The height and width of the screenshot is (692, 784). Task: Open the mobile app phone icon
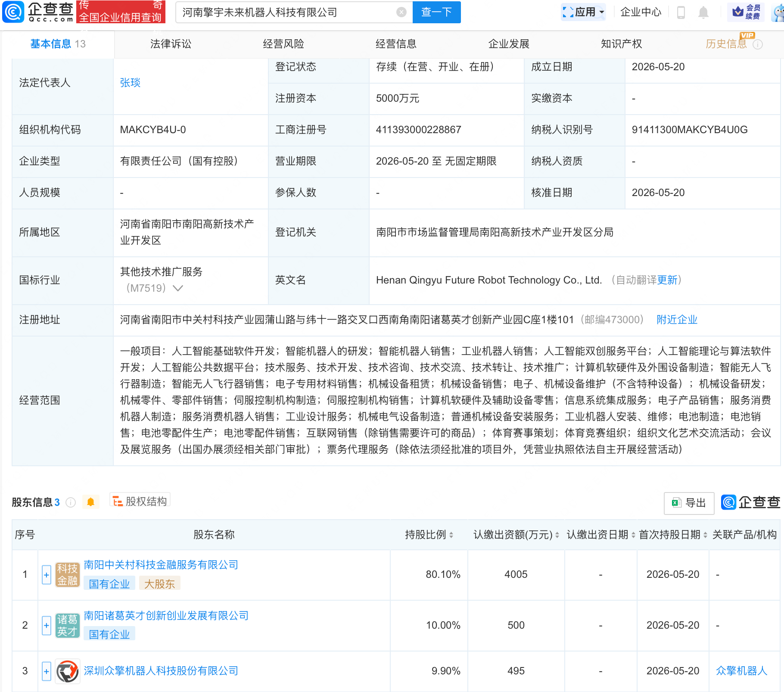tap(681, 12)
